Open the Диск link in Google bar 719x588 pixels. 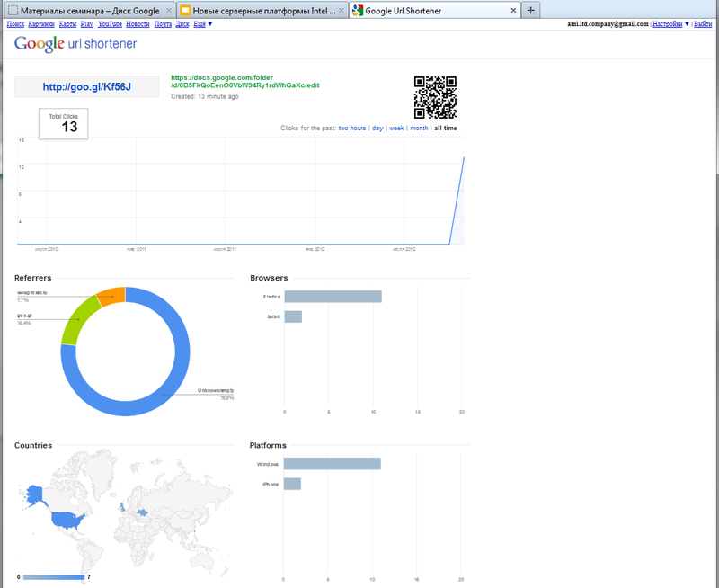pyautogui.click(x=182, y=24)
